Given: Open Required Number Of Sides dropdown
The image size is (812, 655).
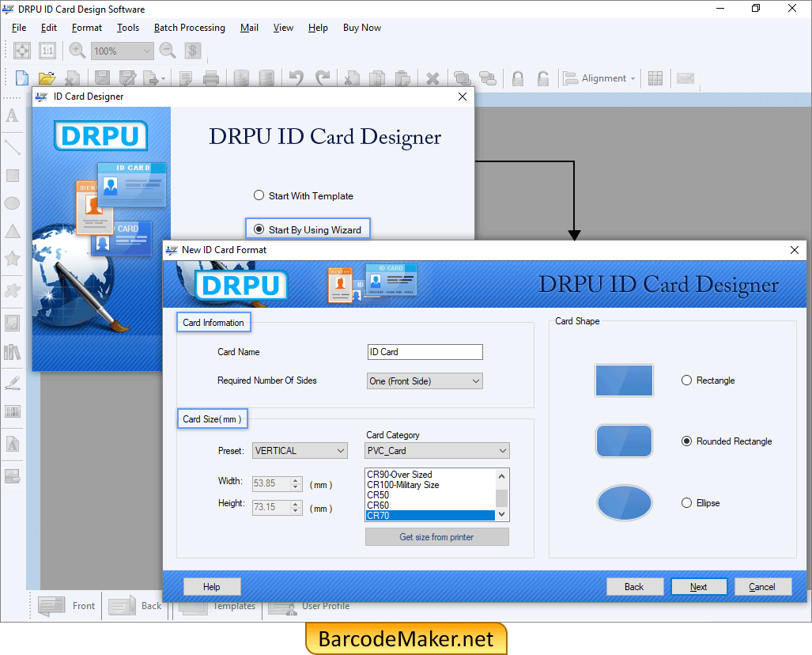Looking at the screenshot, I should coord(425,381).
